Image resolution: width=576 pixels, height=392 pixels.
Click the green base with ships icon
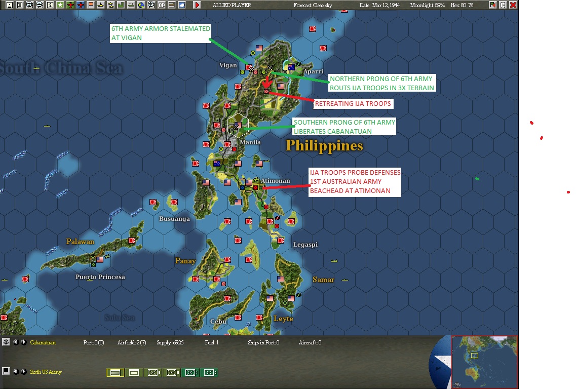131,5
